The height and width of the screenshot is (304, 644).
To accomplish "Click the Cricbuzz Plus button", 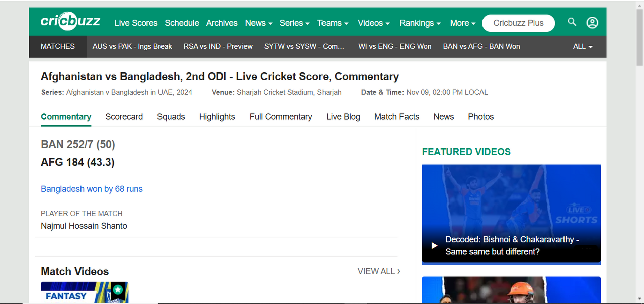I will 518,23.
